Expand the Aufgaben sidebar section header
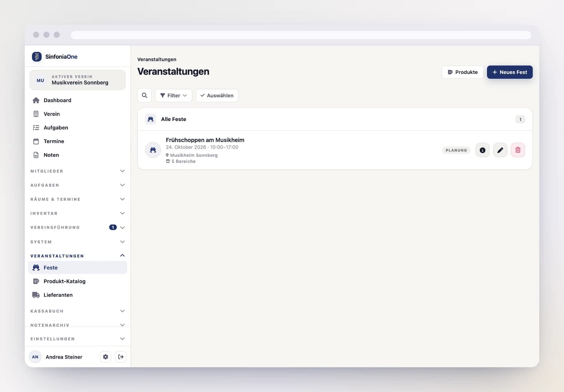Viewport: 564px width, 392px height. (77, 185)
